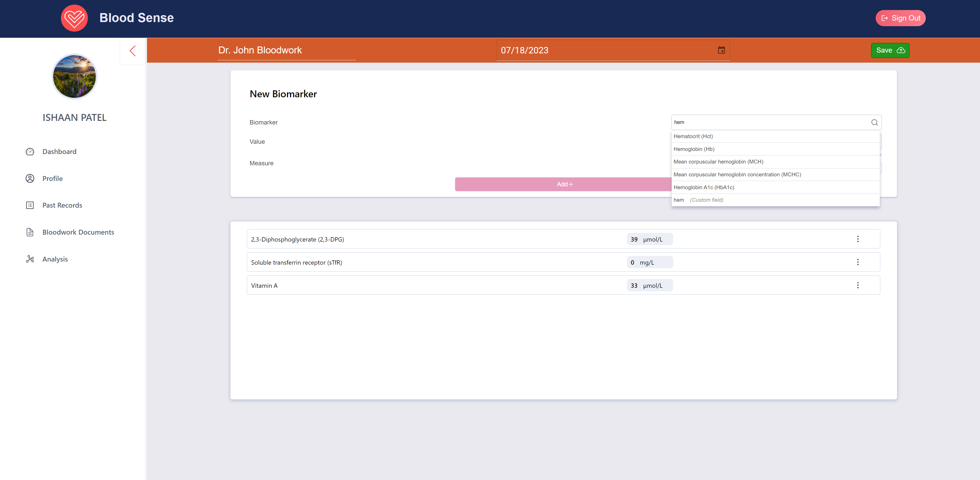Open the Profile page
Screen dimensions: 980x480
click(x=52, y=179)
